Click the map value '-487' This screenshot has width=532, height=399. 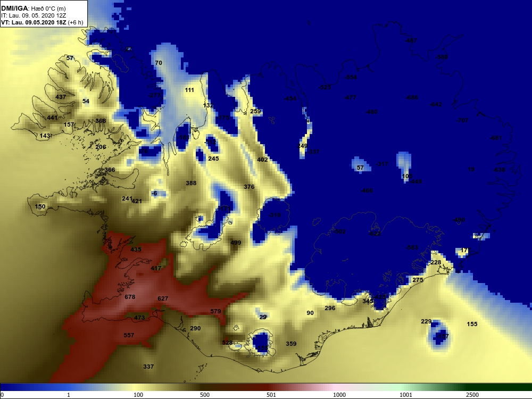coord(411,40)
